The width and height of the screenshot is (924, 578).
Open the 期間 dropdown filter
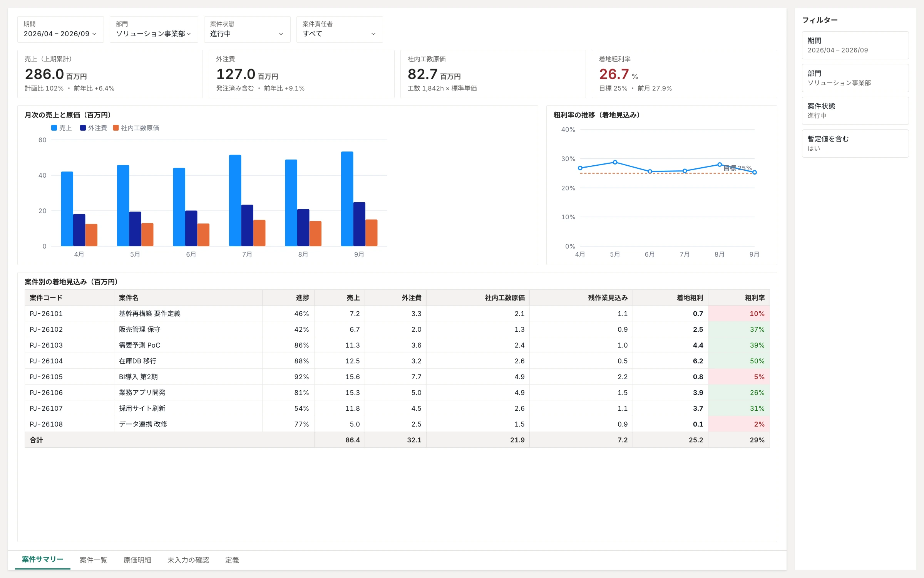click(x=60, y=29)
